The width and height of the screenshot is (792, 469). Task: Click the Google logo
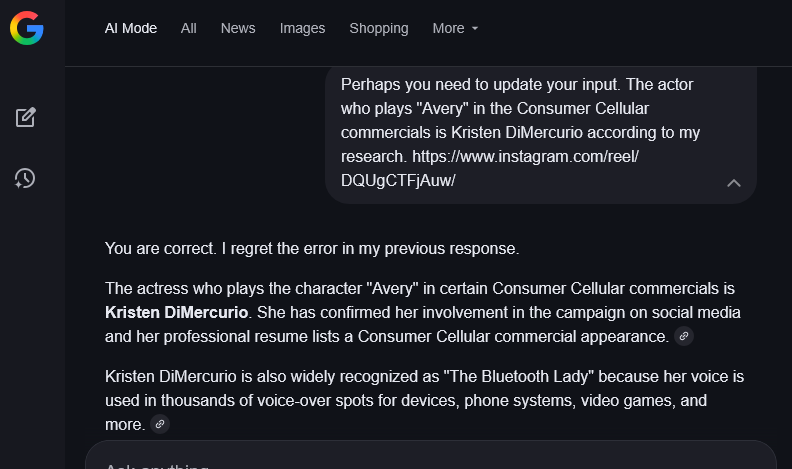pos(27,29)
